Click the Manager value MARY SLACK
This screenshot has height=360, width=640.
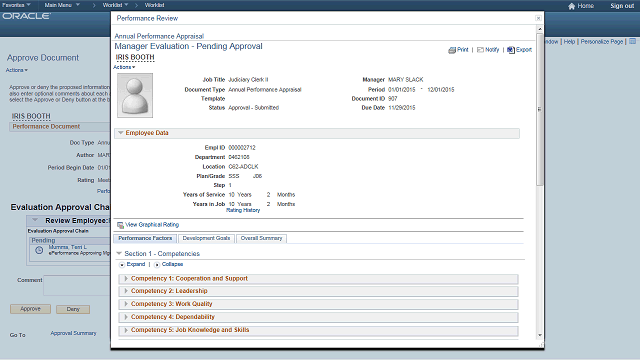point(406,80)
